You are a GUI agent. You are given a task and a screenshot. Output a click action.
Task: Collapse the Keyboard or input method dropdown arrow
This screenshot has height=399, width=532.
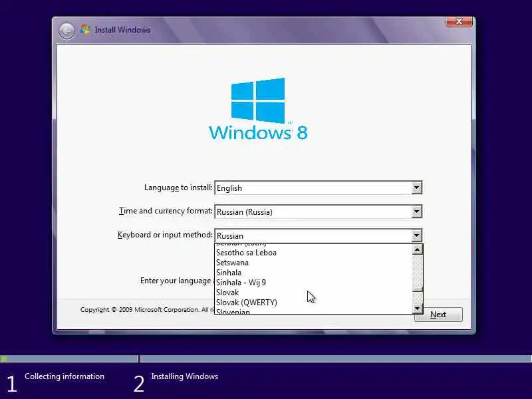pos(417,235)
